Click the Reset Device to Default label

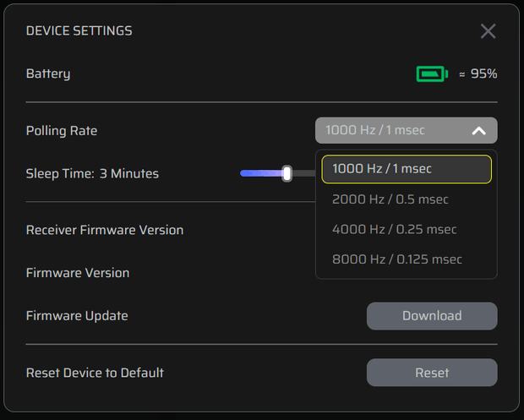[95, 373]
